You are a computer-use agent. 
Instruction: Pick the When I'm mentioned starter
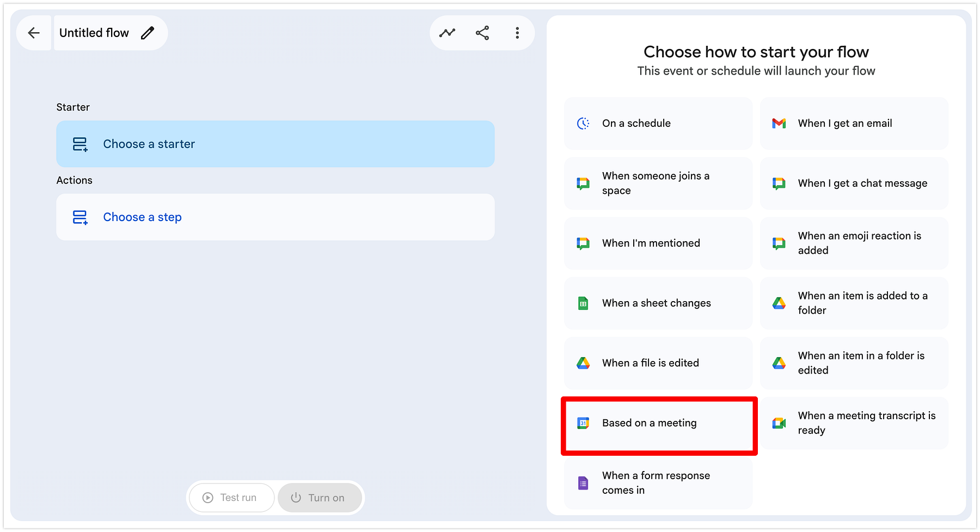[658, 243]
